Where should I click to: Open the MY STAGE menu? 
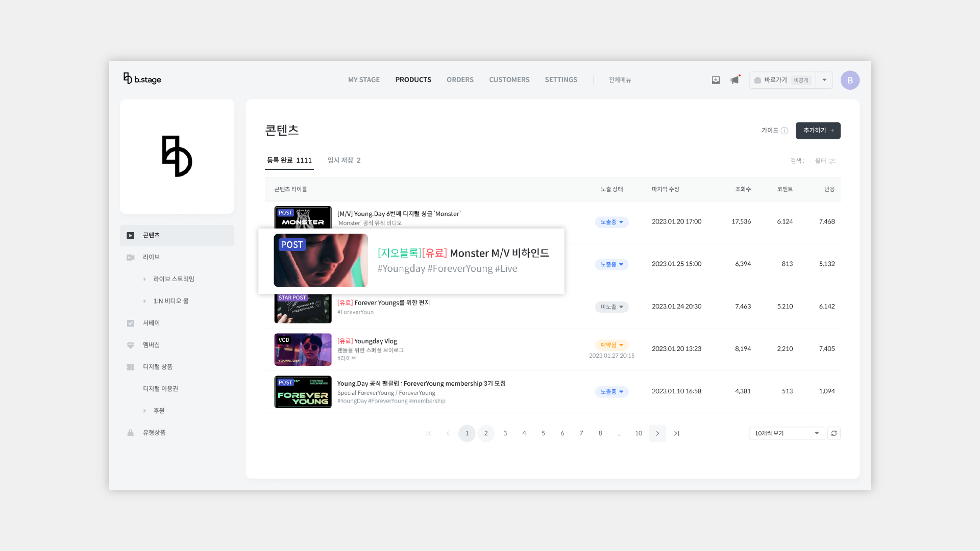pos(364,80)
